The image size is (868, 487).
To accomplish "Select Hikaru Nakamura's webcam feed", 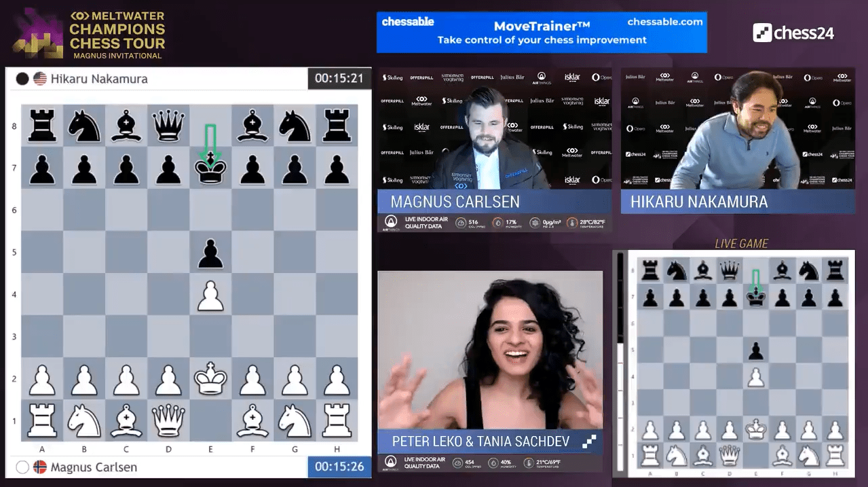I will pyautogui.click(x=738, y=128).
